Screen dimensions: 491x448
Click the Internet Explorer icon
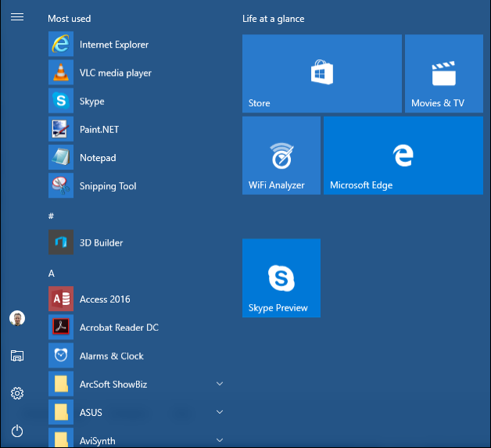61,44
